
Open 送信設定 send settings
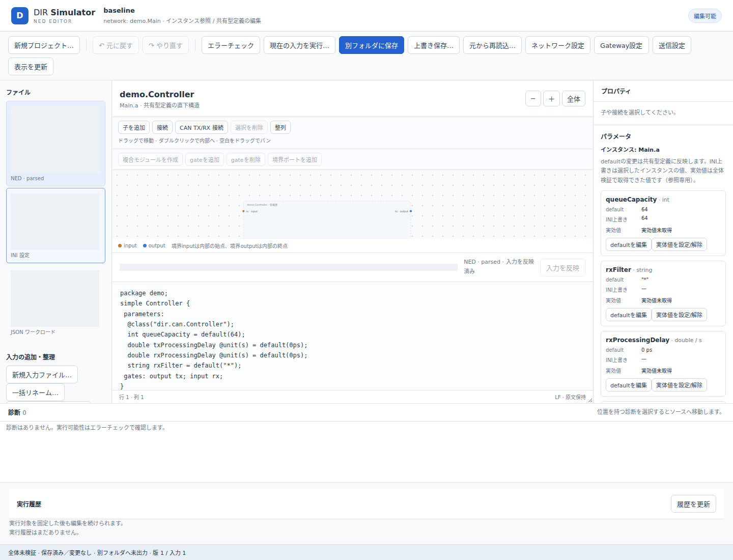[x=672, y=45]
